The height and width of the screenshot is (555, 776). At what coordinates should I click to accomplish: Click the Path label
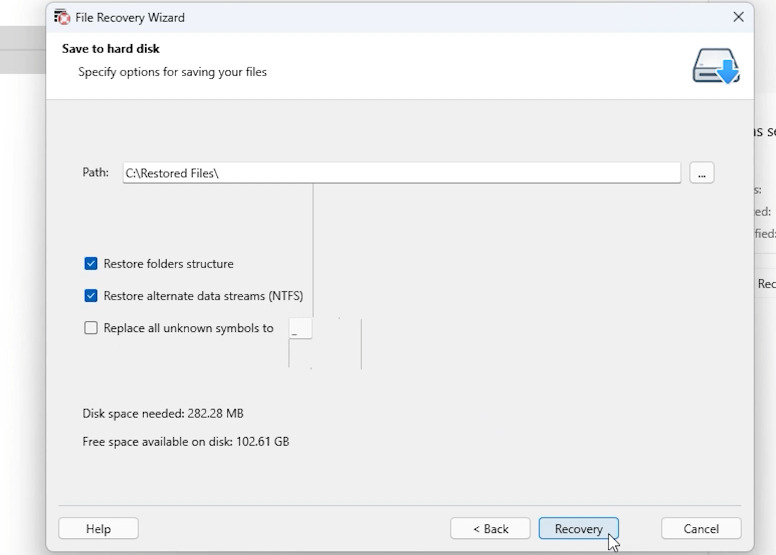tap(96, 172)
